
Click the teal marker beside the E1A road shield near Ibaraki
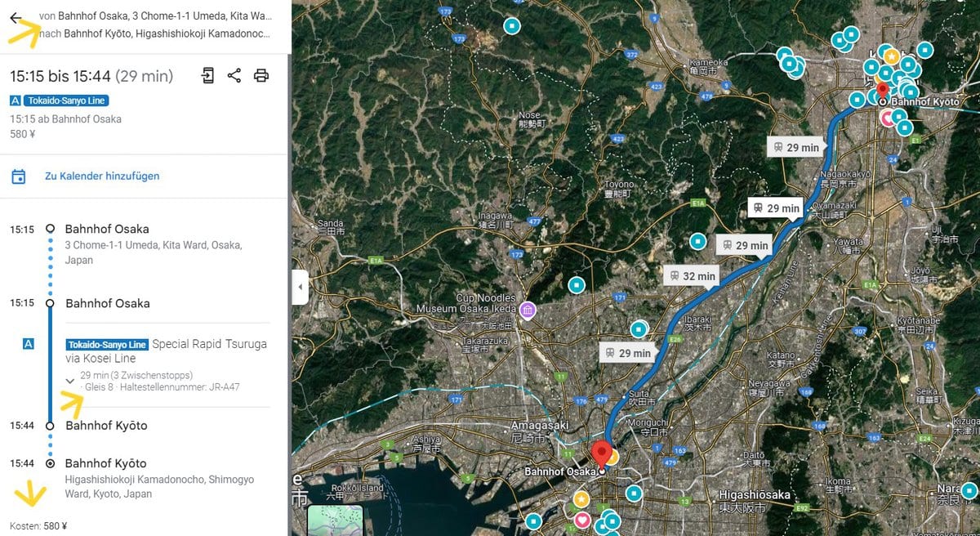pos(697,241)
